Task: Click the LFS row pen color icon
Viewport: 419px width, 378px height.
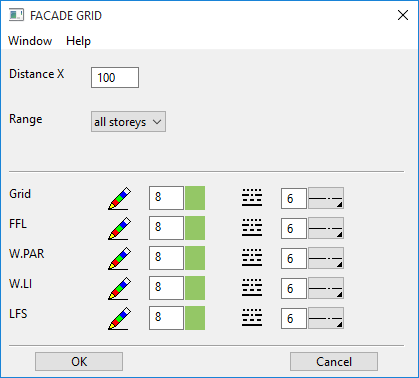Action: coord(119,318)
